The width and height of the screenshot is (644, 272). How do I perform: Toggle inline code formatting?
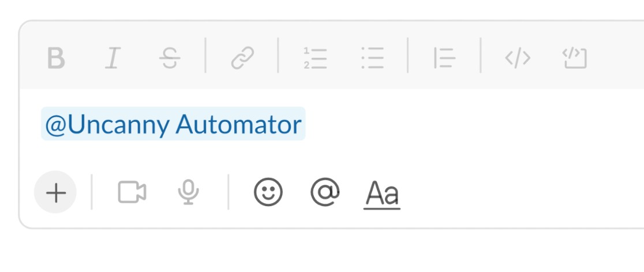click(518, 58)
